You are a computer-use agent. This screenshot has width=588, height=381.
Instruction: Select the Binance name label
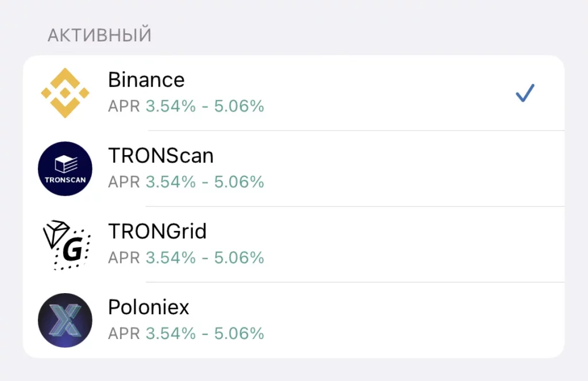[x=146, y=80]
